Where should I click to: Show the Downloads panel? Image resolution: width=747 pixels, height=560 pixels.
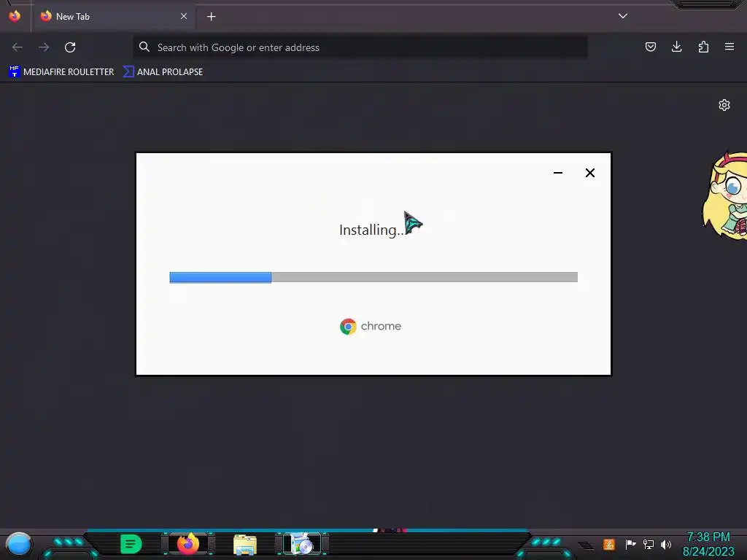tap(676, 47)
